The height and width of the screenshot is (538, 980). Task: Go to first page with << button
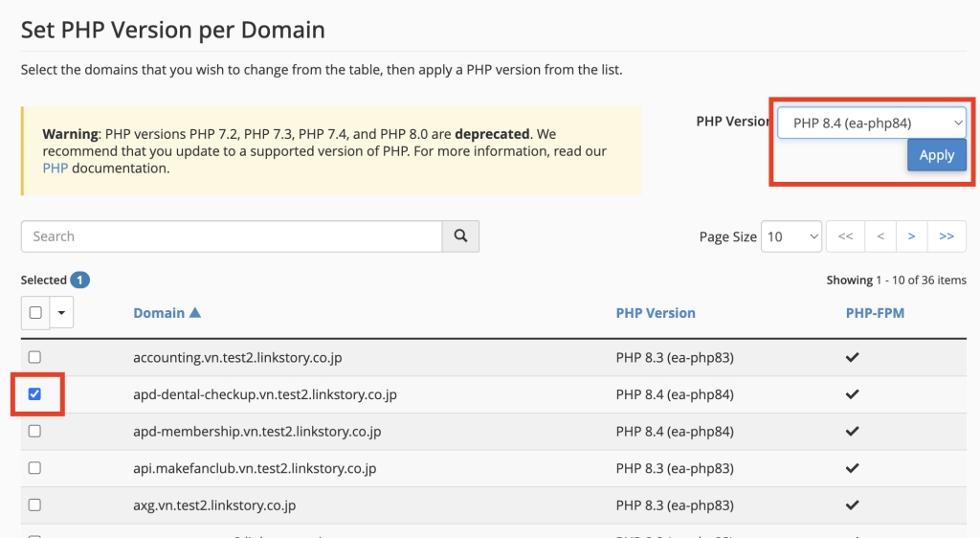845,236
